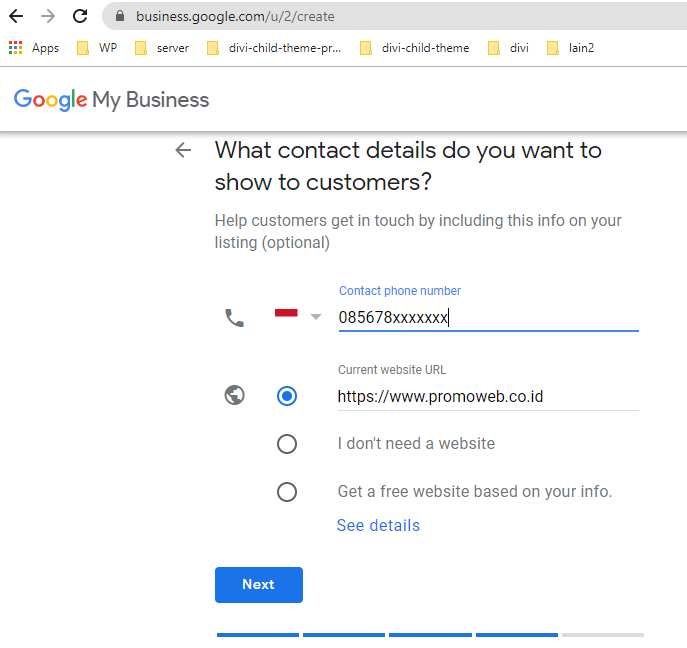
Task: Choose "Get a free website" radio option
Action: click(x=287, y=492)
